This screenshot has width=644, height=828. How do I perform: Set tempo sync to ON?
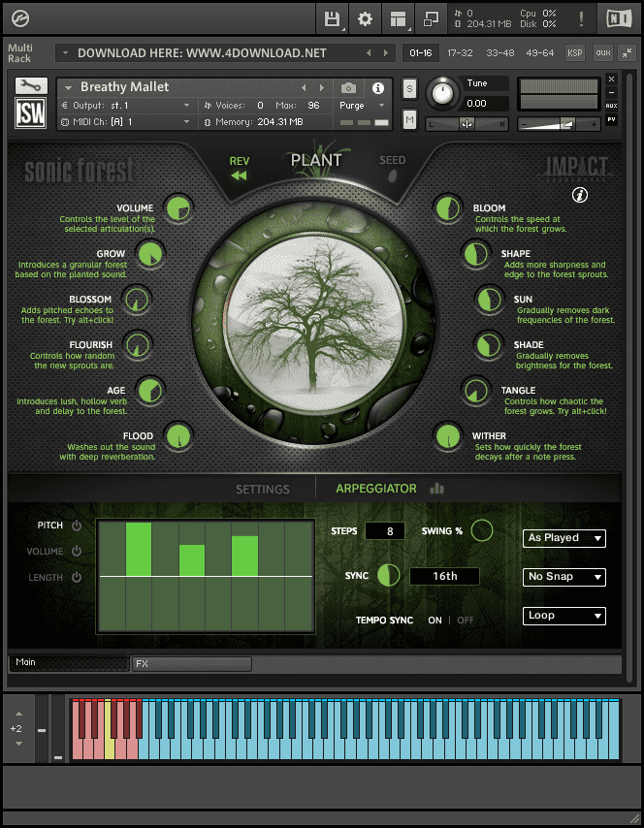pos(435,620)
